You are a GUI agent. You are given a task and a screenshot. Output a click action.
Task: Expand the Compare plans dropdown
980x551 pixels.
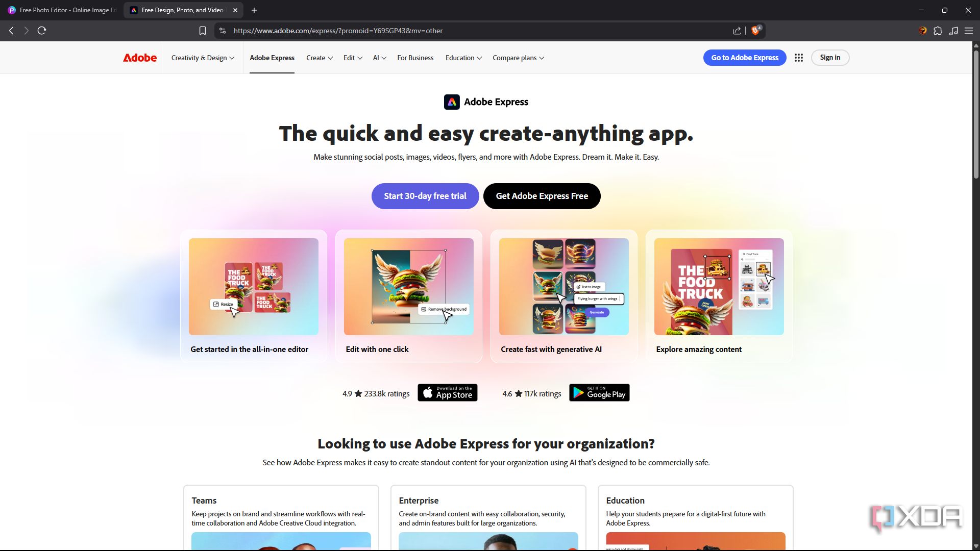coord(518,58)
